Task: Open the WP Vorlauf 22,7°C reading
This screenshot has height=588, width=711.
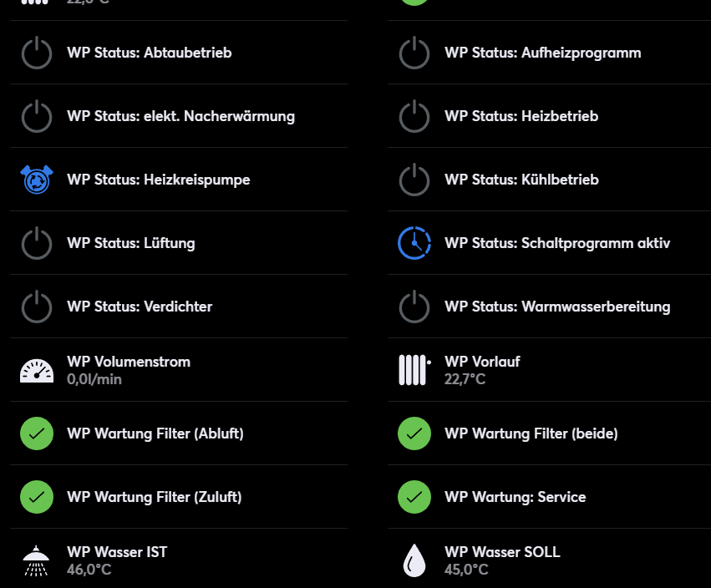Action: tap(465, 379)
